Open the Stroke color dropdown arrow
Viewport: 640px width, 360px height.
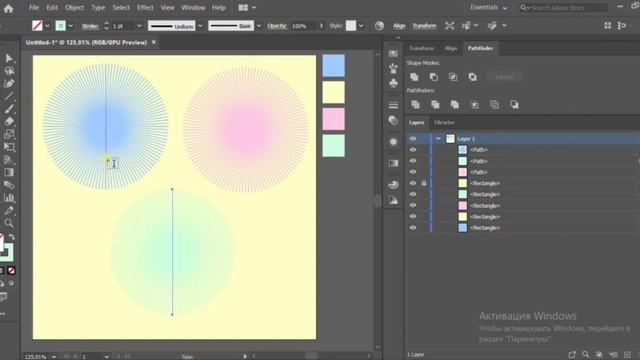[x=71, y=26]
